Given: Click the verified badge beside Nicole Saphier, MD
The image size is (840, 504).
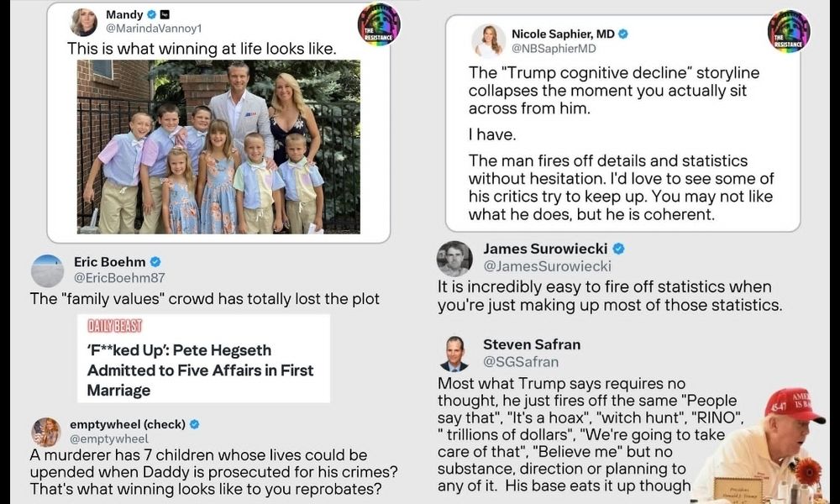Looking at the screenshot, I should point(623,34).
